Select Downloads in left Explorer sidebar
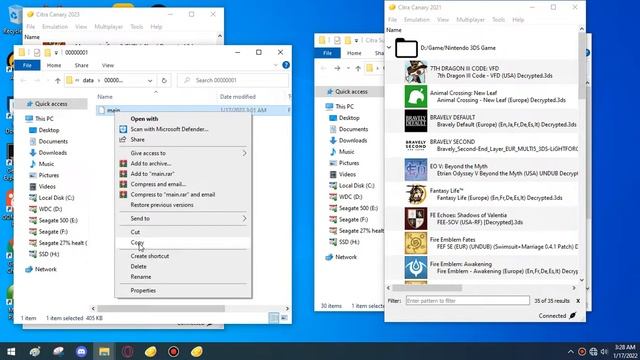This screenshot has height=360, width=640. click(53, 153)
